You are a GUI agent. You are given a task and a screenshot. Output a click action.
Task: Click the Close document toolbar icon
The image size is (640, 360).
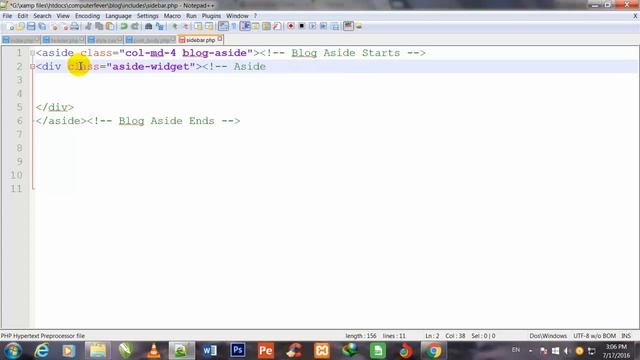pos(54,27)
